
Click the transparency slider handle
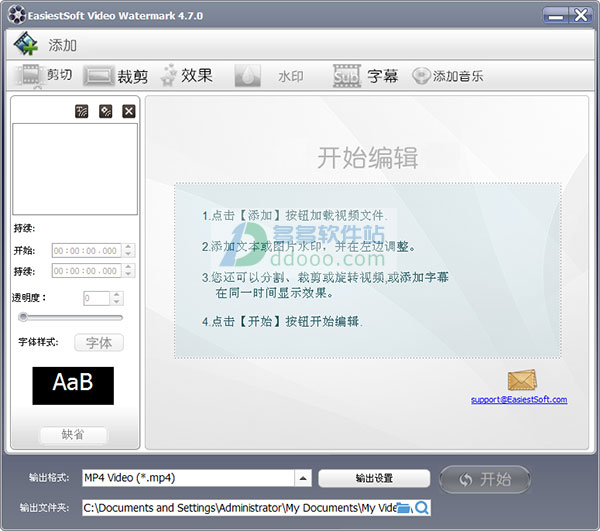point(23,317)
